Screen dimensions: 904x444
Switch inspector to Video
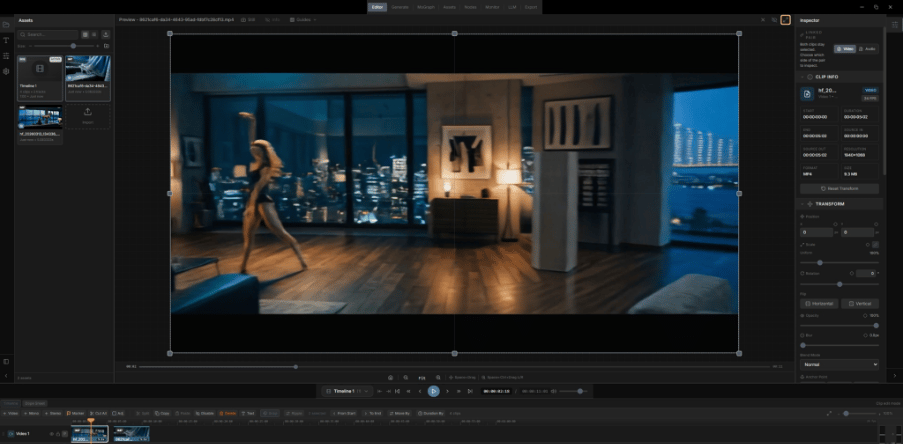coord(846,48)
